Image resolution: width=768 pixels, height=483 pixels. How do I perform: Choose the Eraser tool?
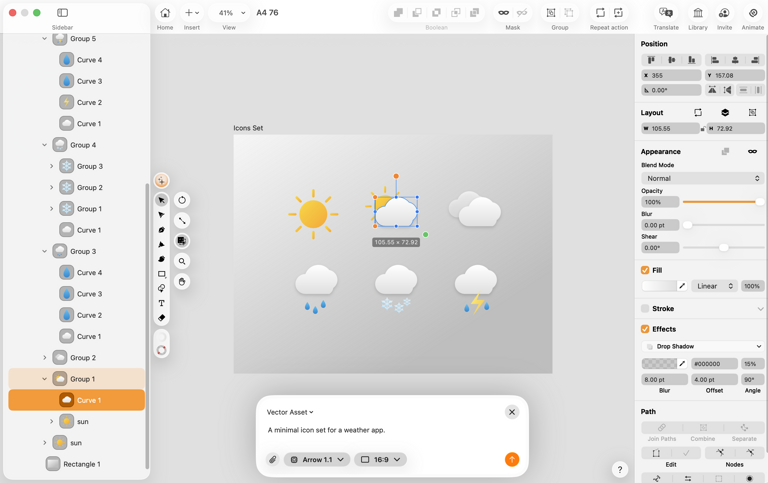point(162,318)
